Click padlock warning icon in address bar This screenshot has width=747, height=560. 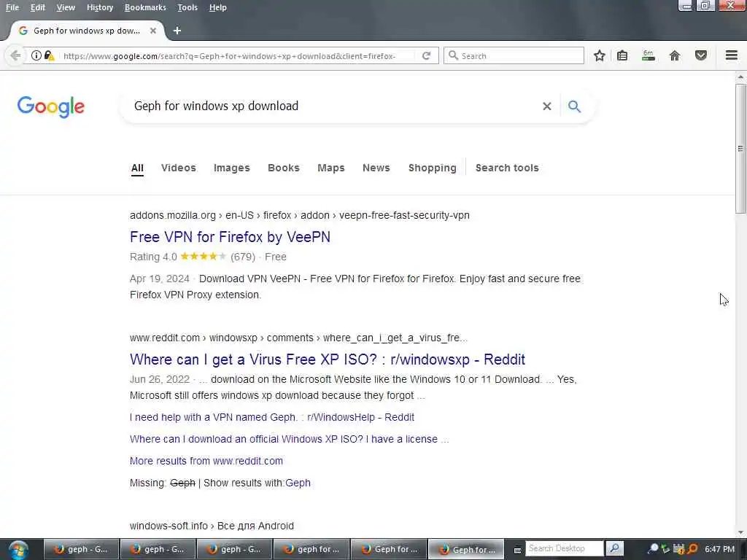[49, 55]
